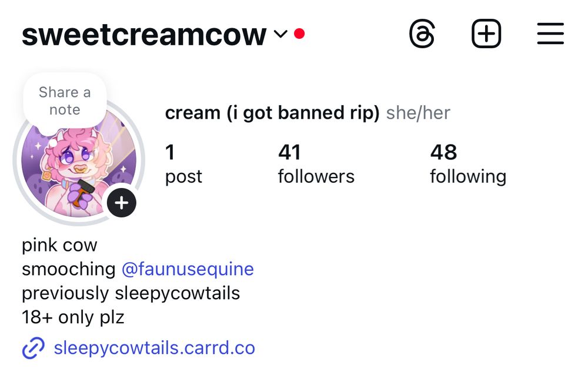
Task: Tap the red notification dot by the username
Action: (x=299, y=33)
